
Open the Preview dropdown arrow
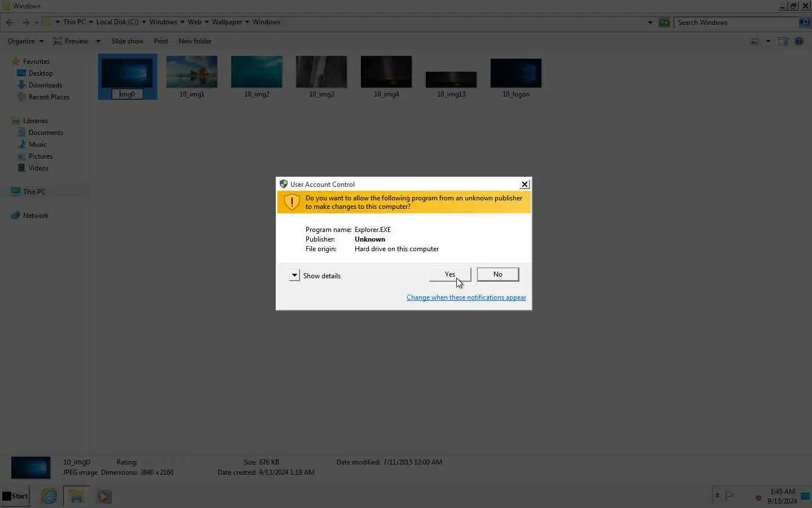point(98,41)
